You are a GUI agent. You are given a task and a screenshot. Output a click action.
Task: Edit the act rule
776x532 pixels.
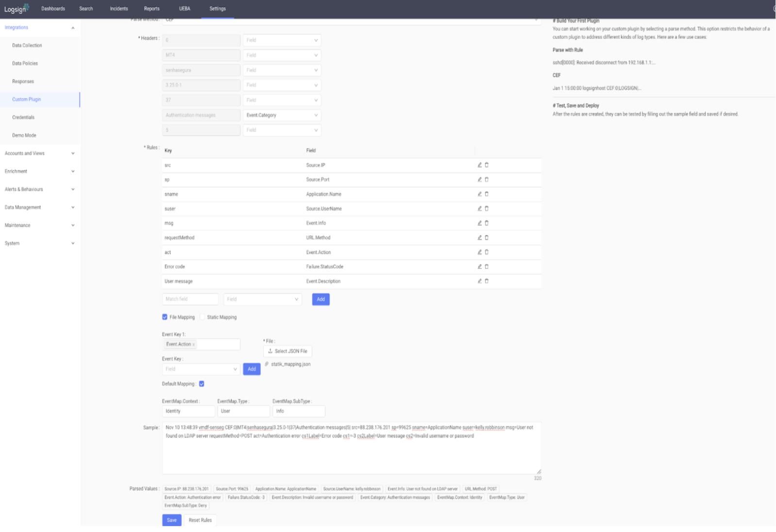(x=479, y=252)
